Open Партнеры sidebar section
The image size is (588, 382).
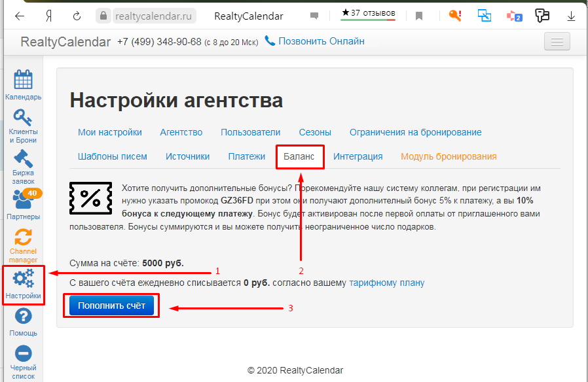coord(24,205)
